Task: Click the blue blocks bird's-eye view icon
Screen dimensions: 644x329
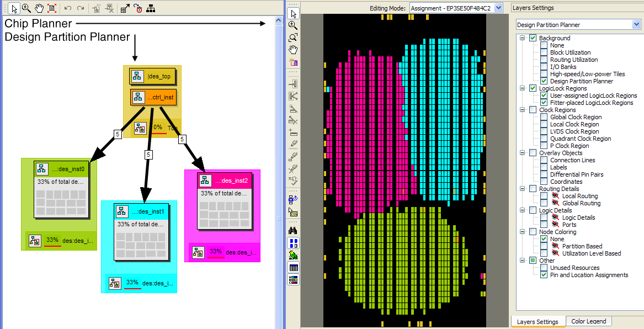Action: click(293, 243)
